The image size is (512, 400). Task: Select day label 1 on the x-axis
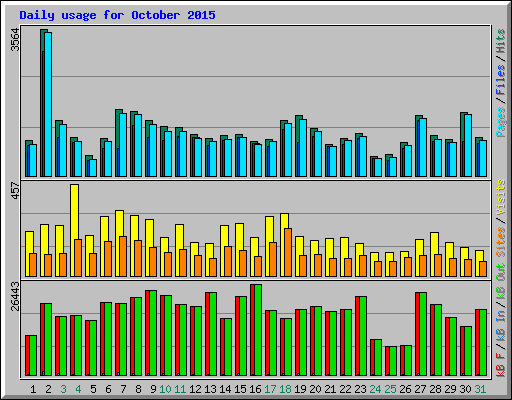coord(33,389)
